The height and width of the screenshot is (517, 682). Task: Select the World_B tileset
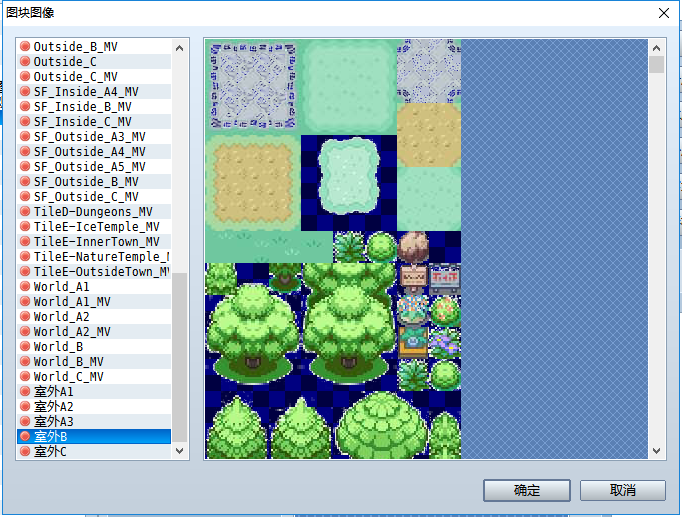point(94,347)
